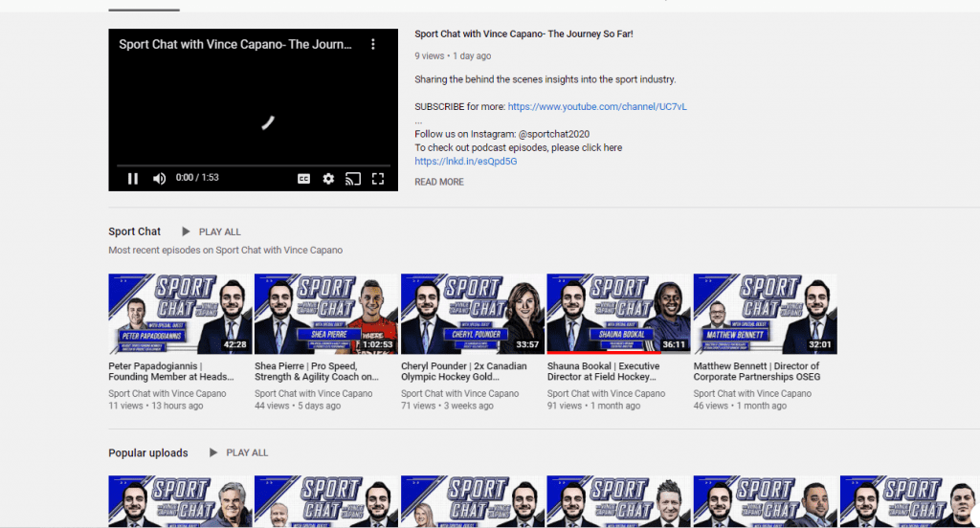This screenshot has height=528, width=980.
Task: Open the three-dot menu on the video player
Action: coord(373,44)
